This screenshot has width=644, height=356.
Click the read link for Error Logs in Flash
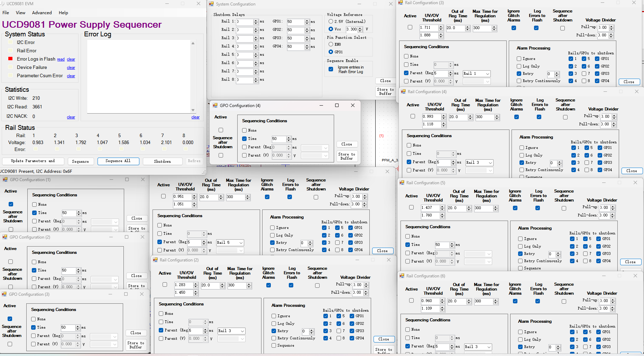(61, 60)
